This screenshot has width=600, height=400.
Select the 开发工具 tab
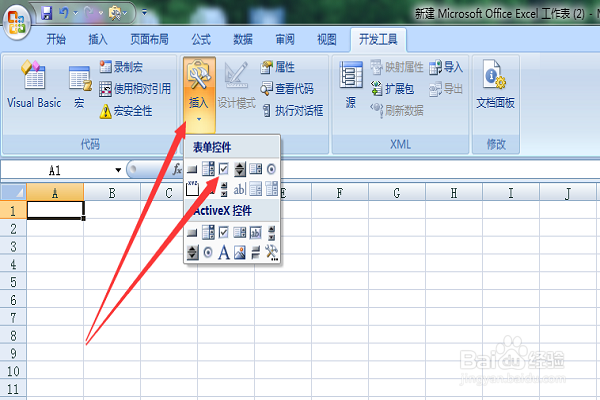point(378,39)
